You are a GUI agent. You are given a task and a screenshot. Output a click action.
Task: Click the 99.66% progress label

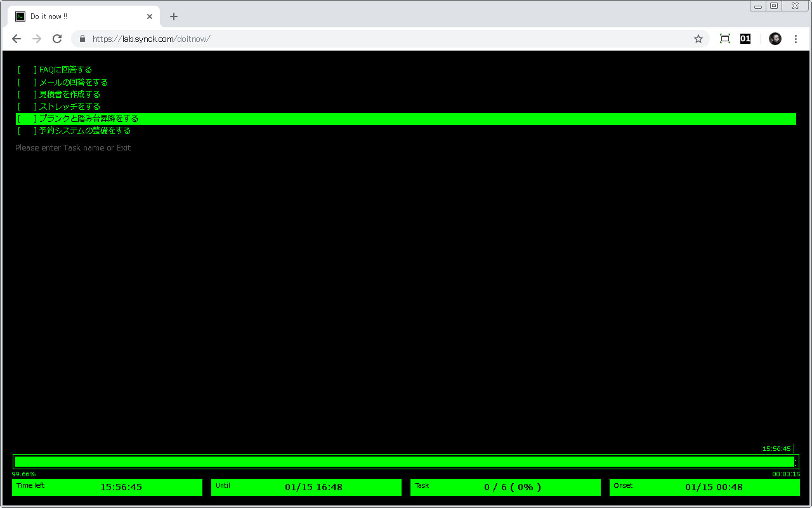pos(23,474)
